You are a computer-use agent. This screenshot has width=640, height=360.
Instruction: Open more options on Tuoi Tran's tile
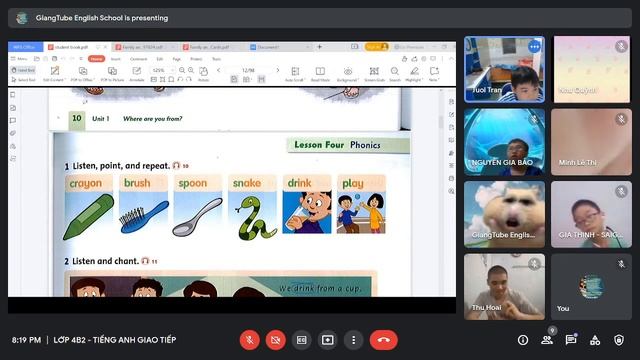534,47
